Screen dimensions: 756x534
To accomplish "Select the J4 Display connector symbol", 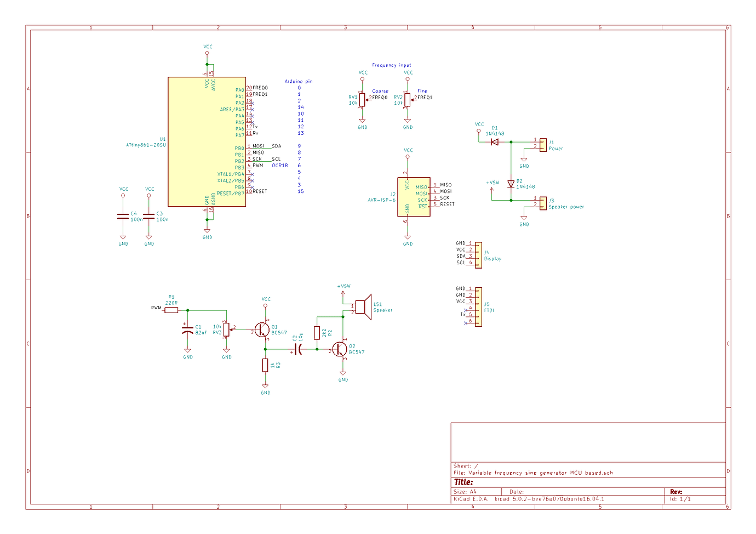I will pos(478,253).
